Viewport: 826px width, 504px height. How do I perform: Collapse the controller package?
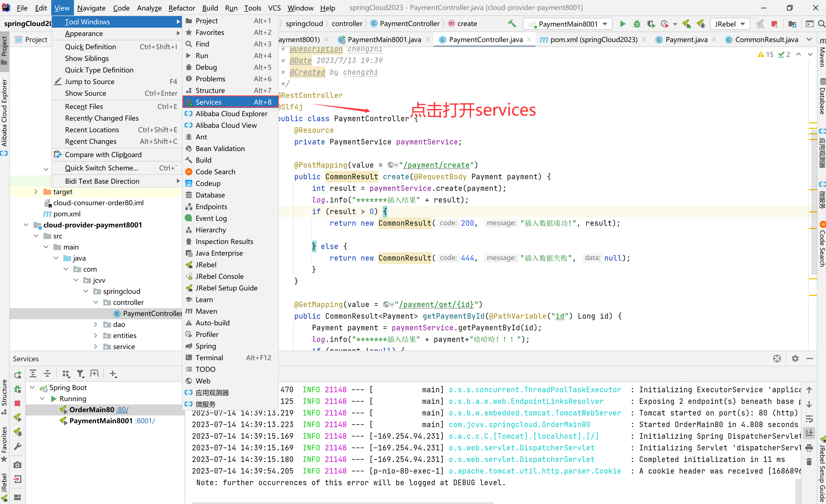[95, 302]
